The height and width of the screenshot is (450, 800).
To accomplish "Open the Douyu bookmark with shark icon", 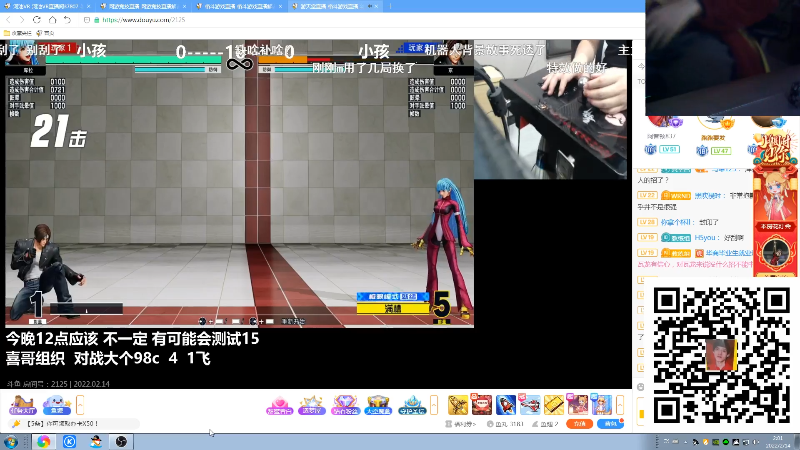I will click(45, 33).
